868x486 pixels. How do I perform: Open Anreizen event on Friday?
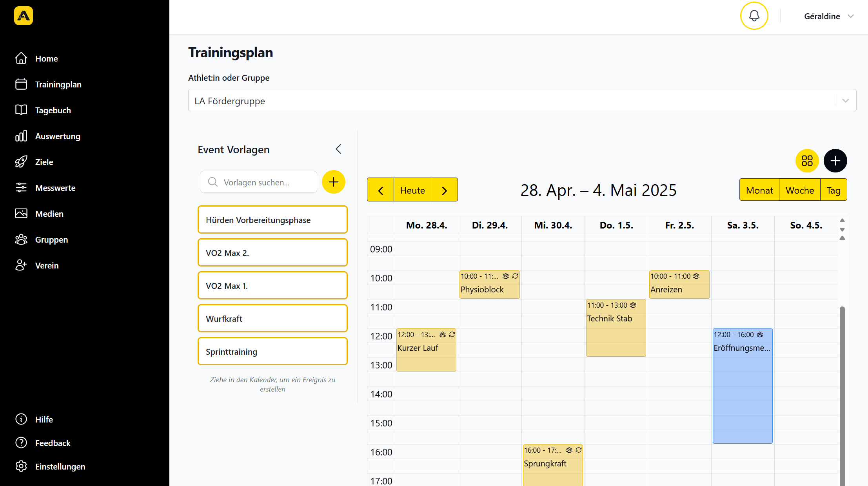click(679, 285)
